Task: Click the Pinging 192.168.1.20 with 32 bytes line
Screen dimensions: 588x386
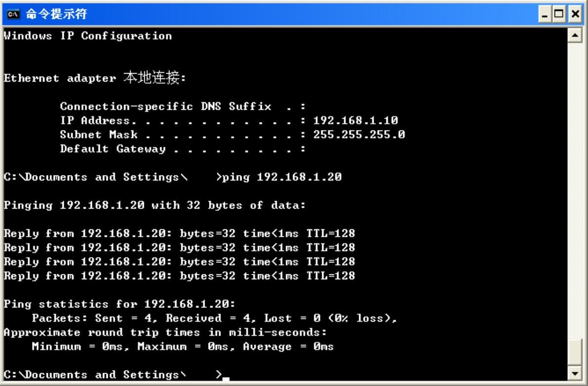Action: [x=155, y=205]
